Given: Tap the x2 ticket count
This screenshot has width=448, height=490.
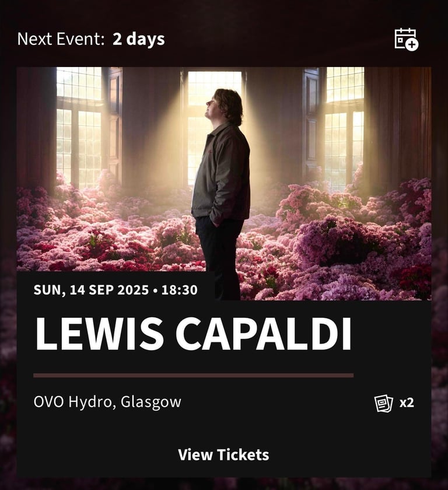Looking at the screenshot, I should tap(407, 403).
